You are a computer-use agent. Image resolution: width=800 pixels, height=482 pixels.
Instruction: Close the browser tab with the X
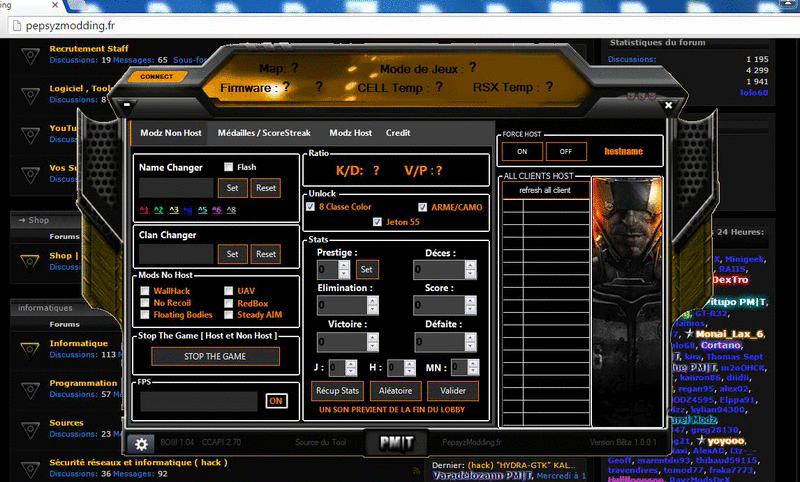(x=55, y=5)
